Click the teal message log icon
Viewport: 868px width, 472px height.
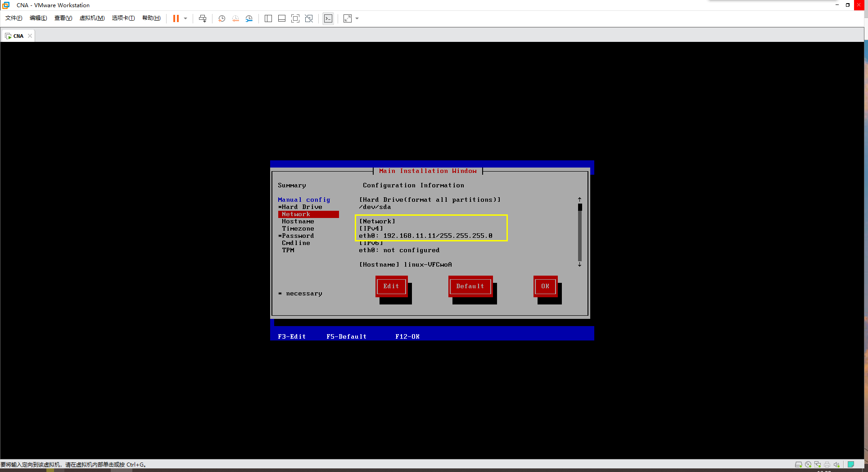(x=851, y=464)
